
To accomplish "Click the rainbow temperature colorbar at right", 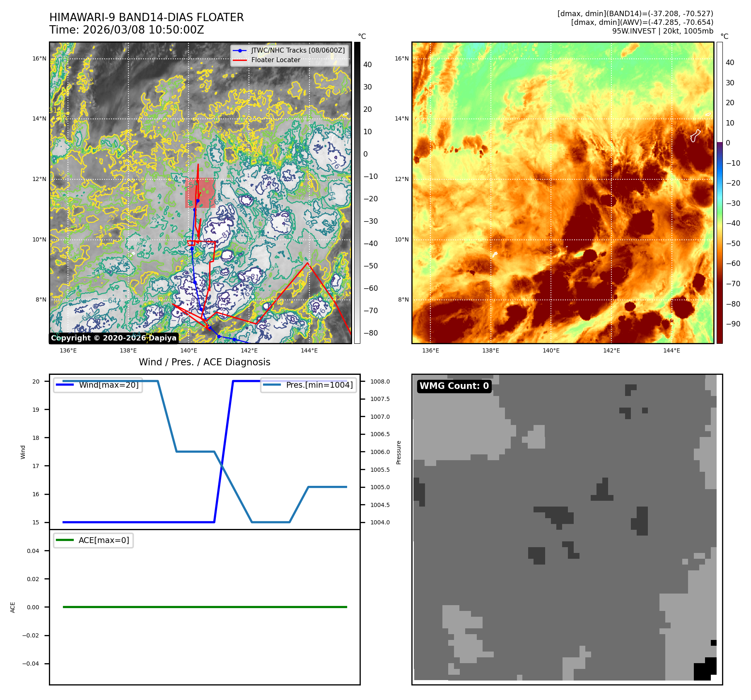I will coord(720,193).
